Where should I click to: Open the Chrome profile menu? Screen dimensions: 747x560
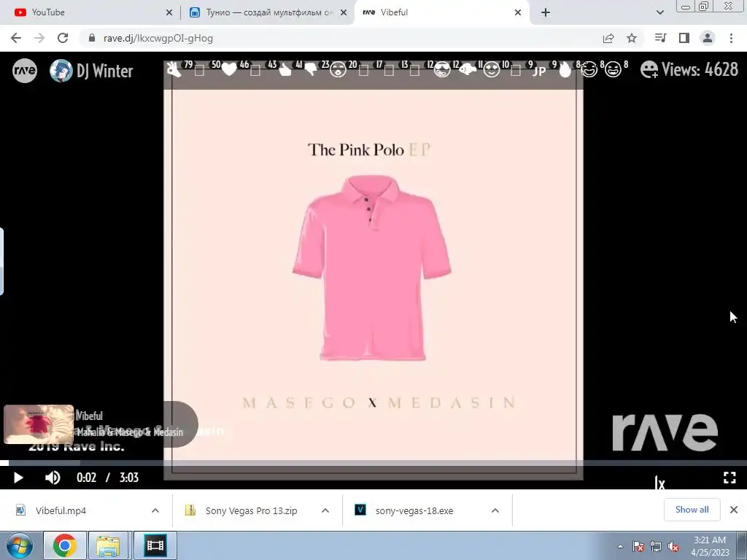pos(708,38)
